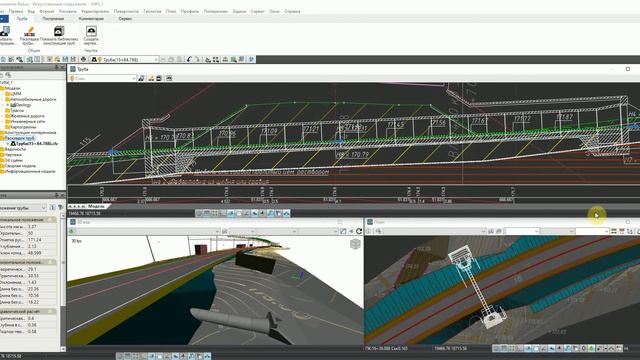
Task: Open the widest dropdown in План window toolbar
Action: coord(435,231)
